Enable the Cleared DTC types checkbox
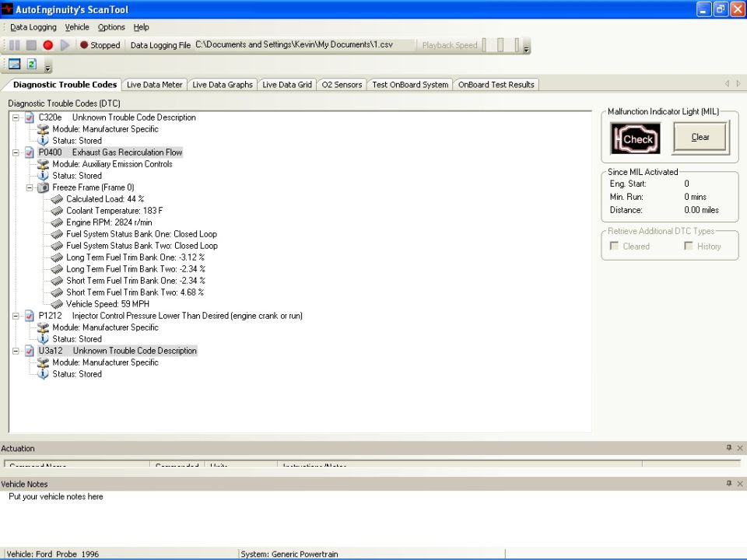Image resolution: width=747 pixels, height=560 pixels. click(615, 246)
